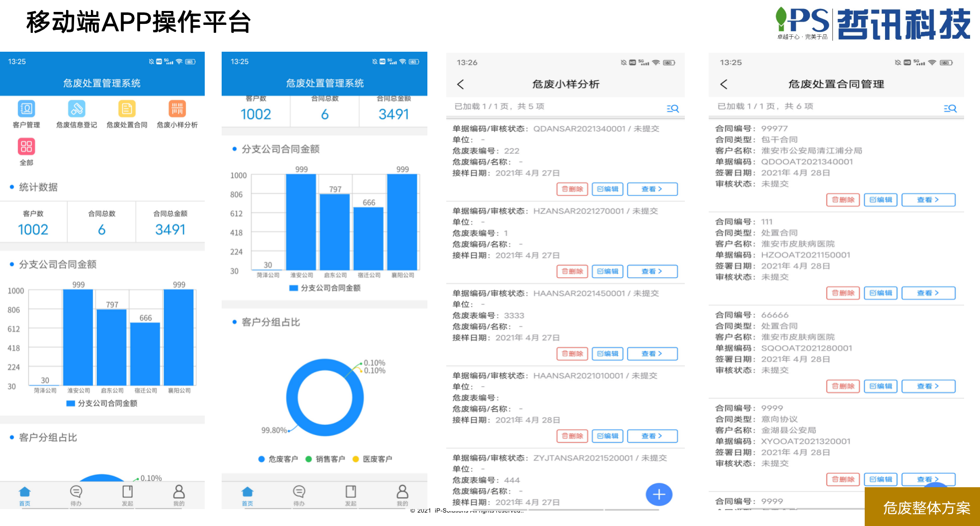Select 启东公司 bar in first phone chart
Screen dimensions: 980x526
coord(112,348)
